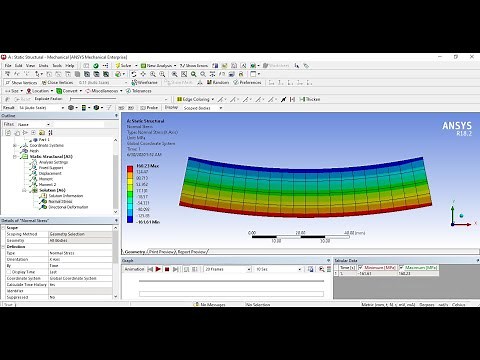Image resolution: width=480 pixels, height=360 pixels.
Task: Switch to the Geometry tab
Action: coord(135,252)
